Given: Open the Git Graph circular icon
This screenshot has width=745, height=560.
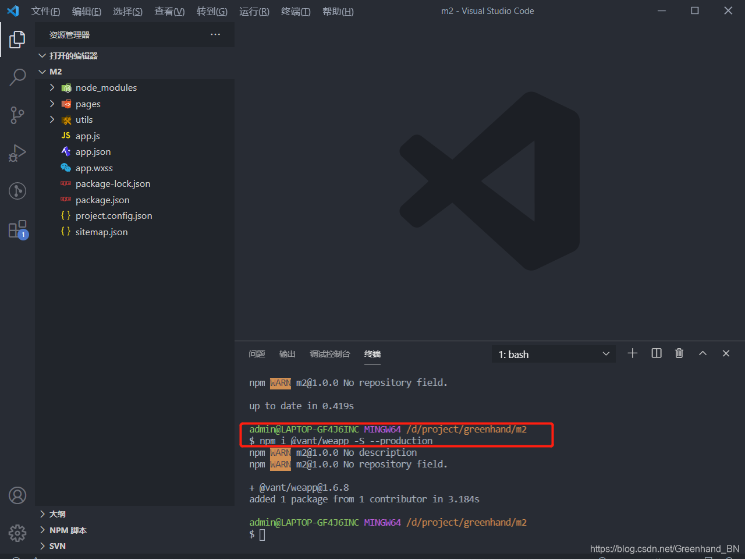Looking at the screenshot, I should [17, 191].
